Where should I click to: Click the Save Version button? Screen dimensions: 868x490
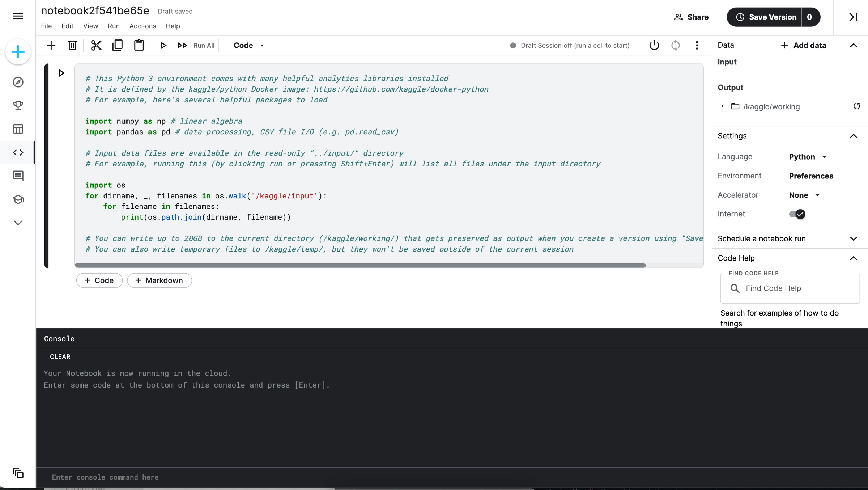[x=772, y=17]
